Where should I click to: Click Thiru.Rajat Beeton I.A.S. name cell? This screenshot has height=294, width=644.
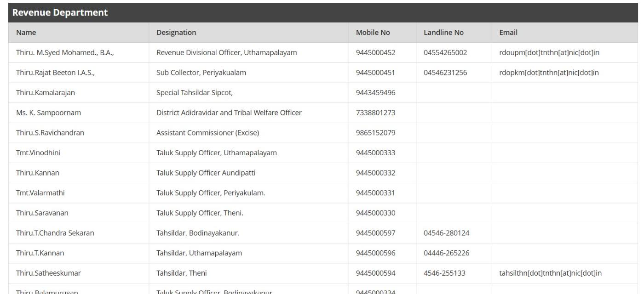[55, 73]
